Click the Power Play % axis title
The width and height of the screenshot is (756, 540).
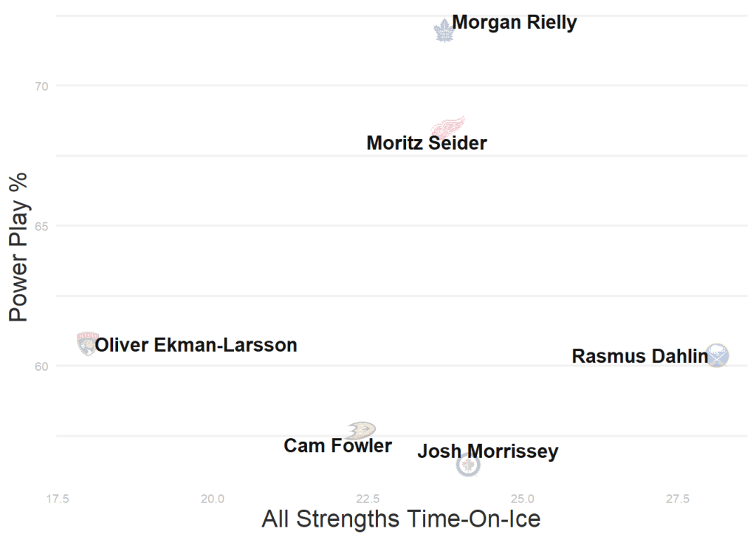[18, 247]
